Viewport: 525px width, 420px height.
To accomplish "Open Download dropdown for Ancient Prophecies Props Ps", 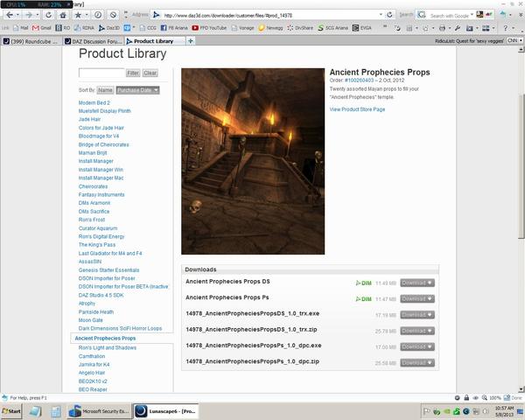I will (x=417, y=298).
